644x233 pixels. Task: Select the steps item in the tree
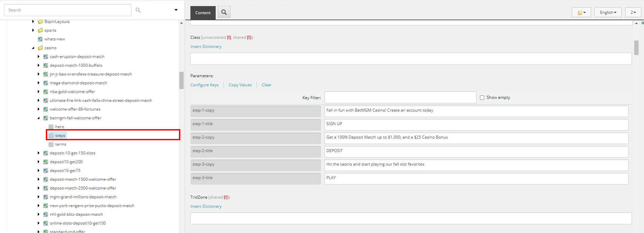coord(60,136)
